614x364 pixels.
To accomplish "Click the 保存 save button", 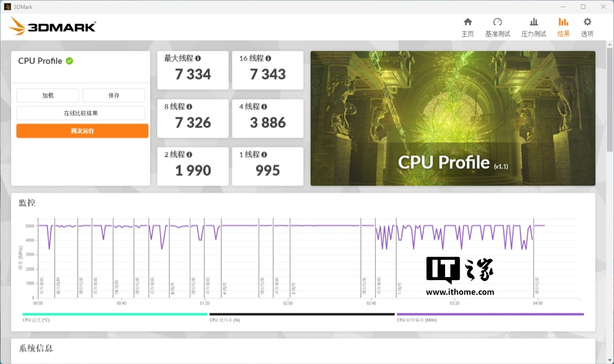I will click(x=114, y=96).
